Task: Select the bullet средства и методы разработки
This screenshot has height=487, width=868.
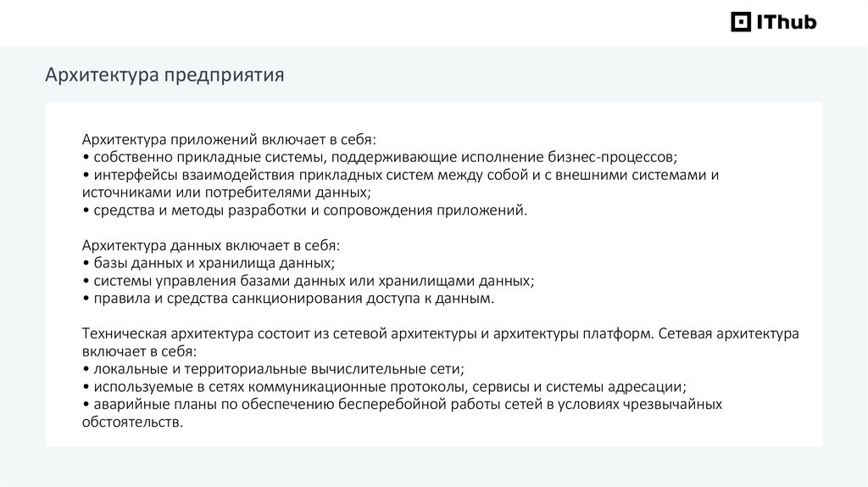Action: point(305,210)
